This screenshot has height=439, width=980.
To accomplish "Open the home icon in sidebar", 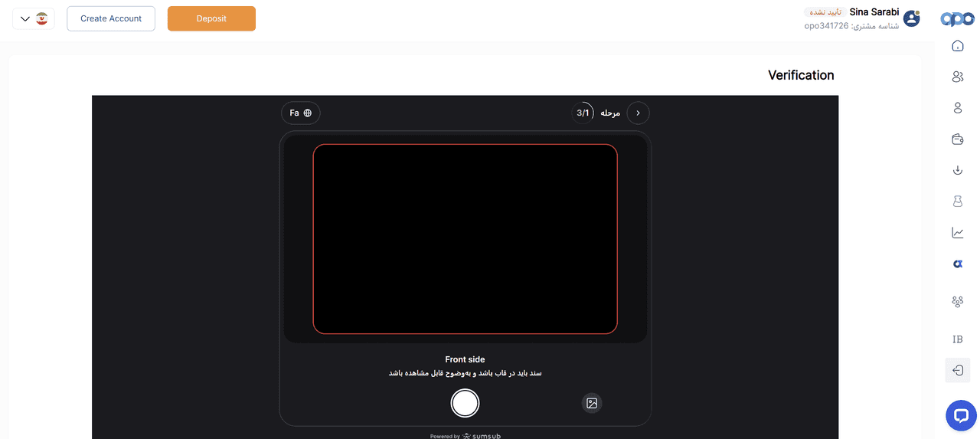I will pos(957,46).
